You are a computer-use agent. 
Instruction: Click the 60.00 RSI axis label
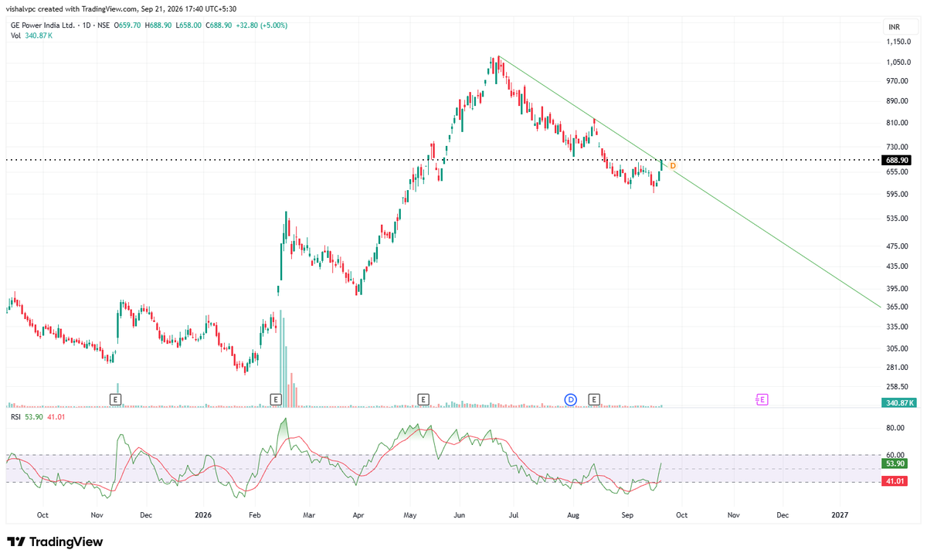coord(896,456)
